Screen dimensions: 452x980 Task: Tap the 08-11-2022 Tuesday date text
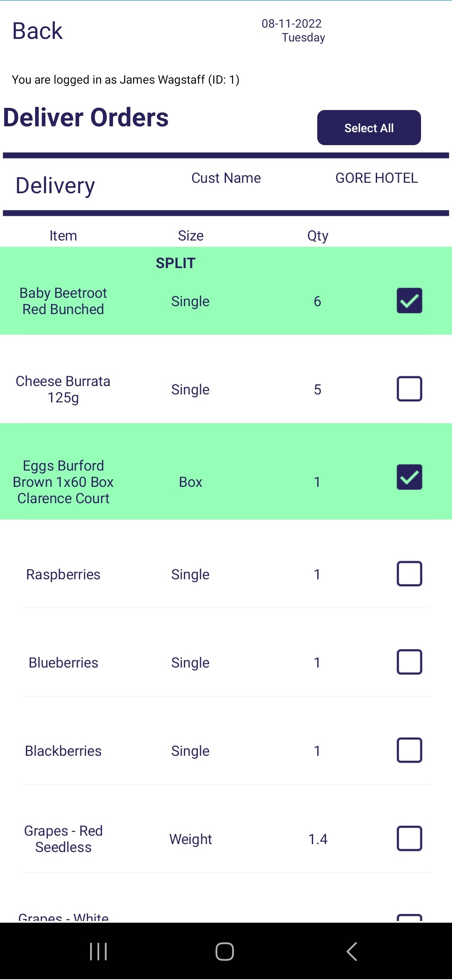(x=293, y=31)
